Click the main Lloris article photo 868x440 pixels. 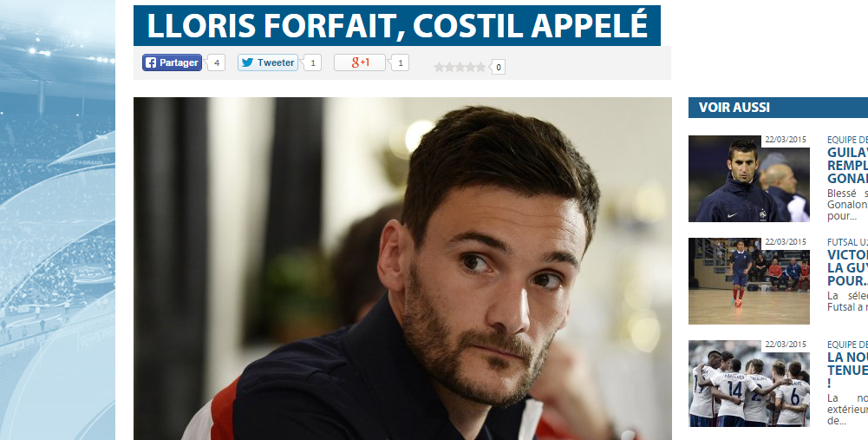coord(402,269)
